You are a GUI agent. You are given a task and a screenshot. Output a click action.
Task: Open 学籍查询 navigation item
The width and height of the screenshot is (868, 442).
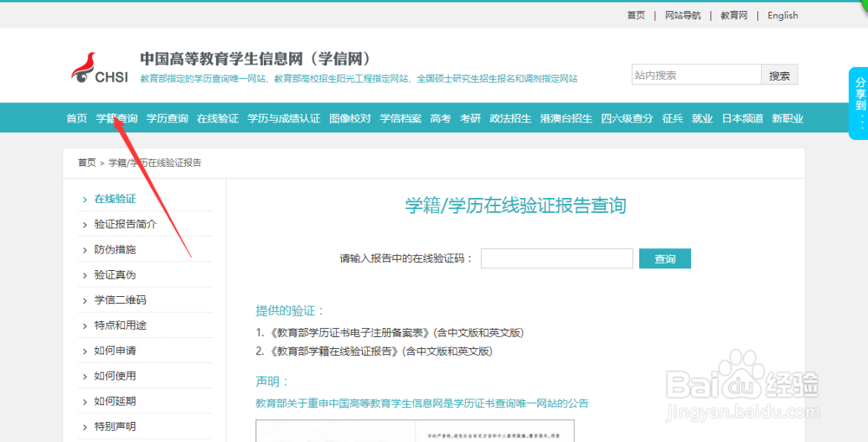pyautogui.click(x=116, y=118)
